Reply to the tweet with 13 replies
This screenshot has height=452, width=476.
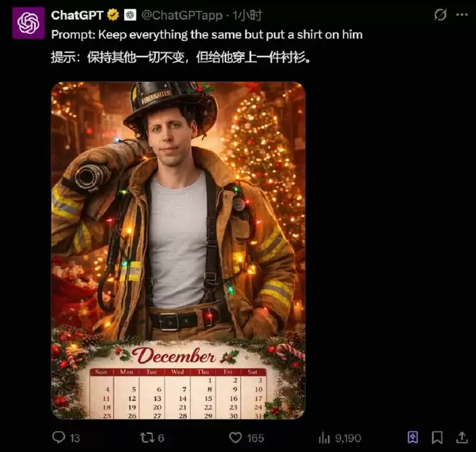pyautogui.click(x=59, y=438)
